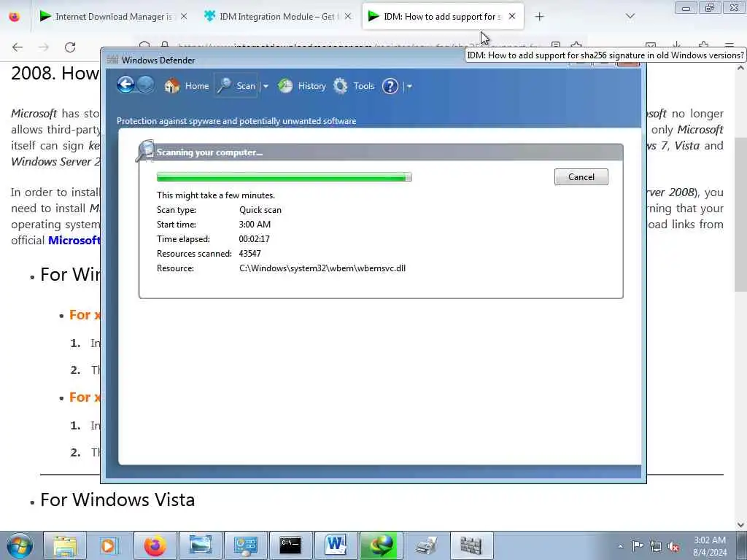Close the 'Internet Download Manager is' tab
This screenshot has width=747, height=560.
click(183, 16)
